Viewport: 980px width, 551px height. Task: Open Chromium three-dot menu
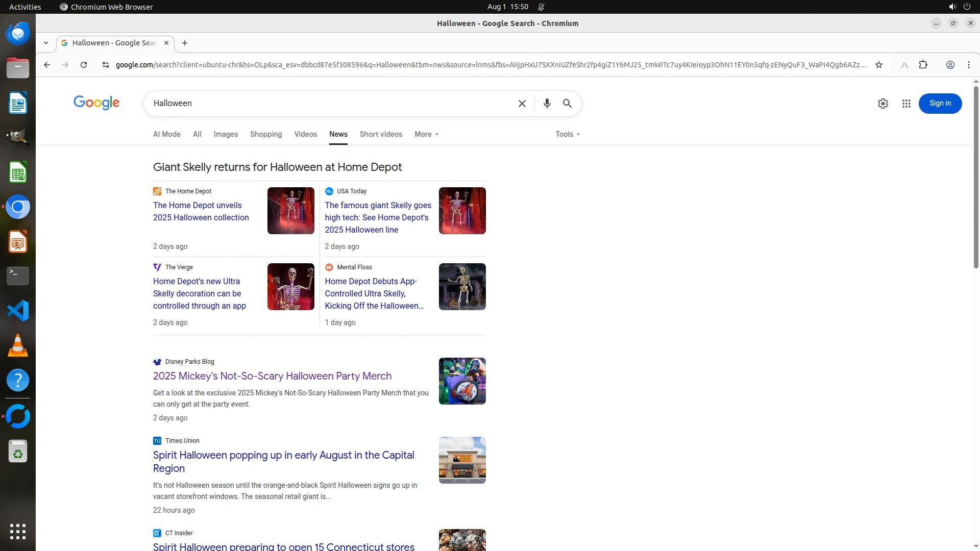pos(968,65)
